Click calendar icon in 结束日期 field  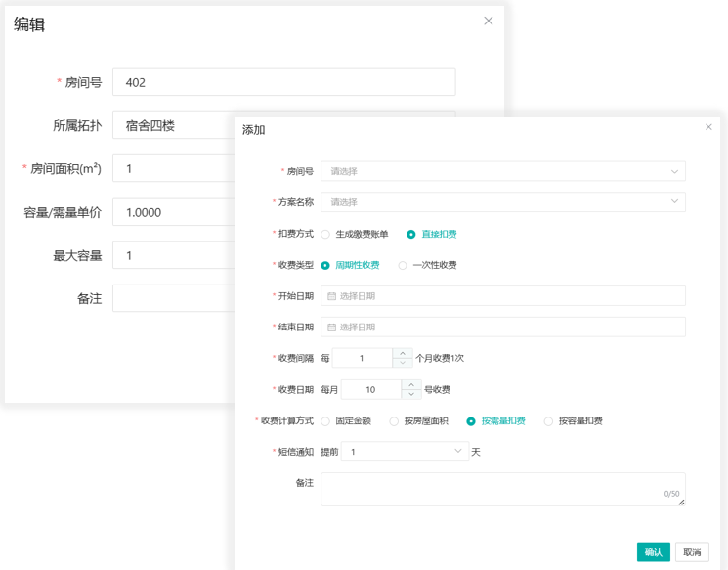tap(332, 328)
